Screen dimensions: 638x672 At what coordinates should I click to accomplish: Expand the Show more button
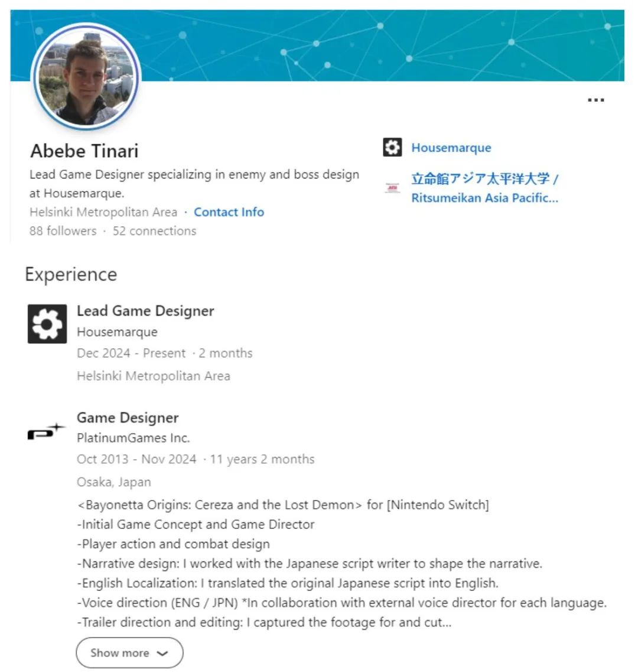point(120,652)
